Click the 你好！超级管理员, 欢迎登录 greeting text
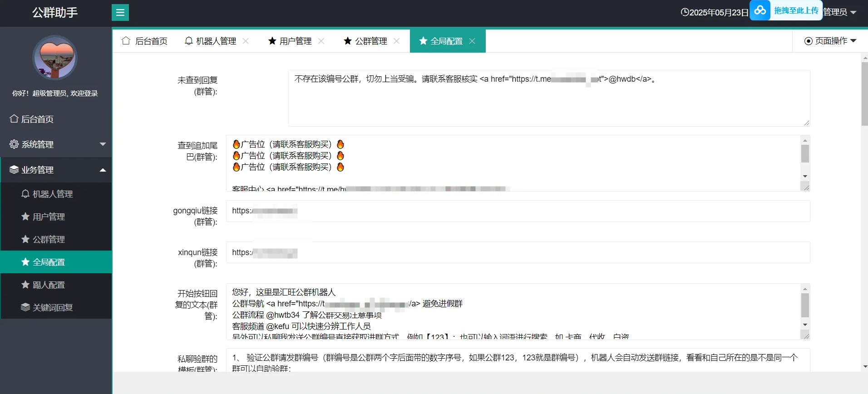Screen dimensions: 868x394 55,93
